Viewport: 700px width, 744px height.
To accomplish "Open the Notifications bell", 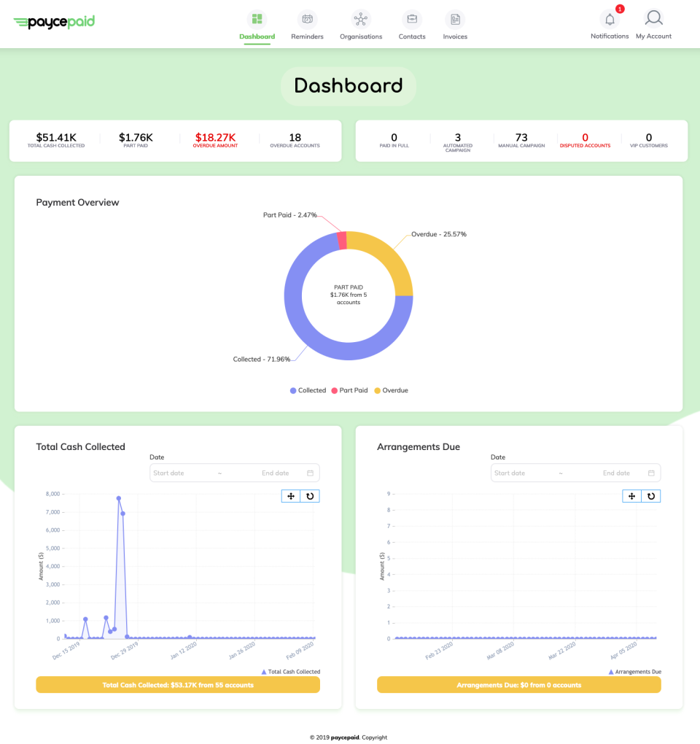I will [x=610, y=20].
